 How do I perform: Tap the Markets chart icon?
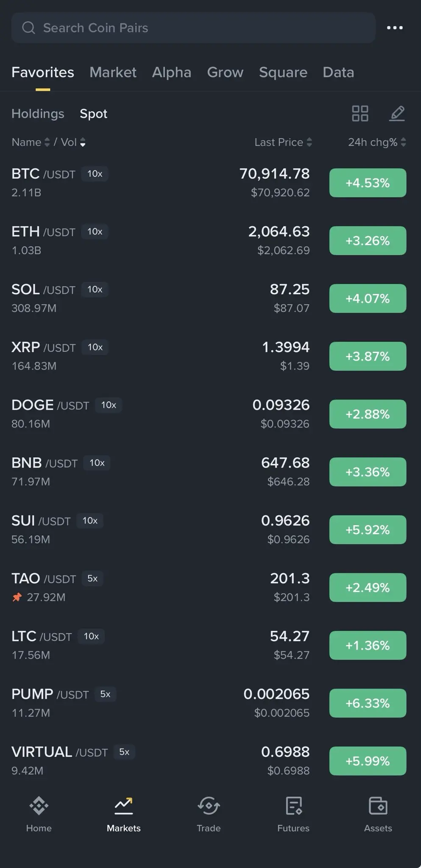(123, 806)
